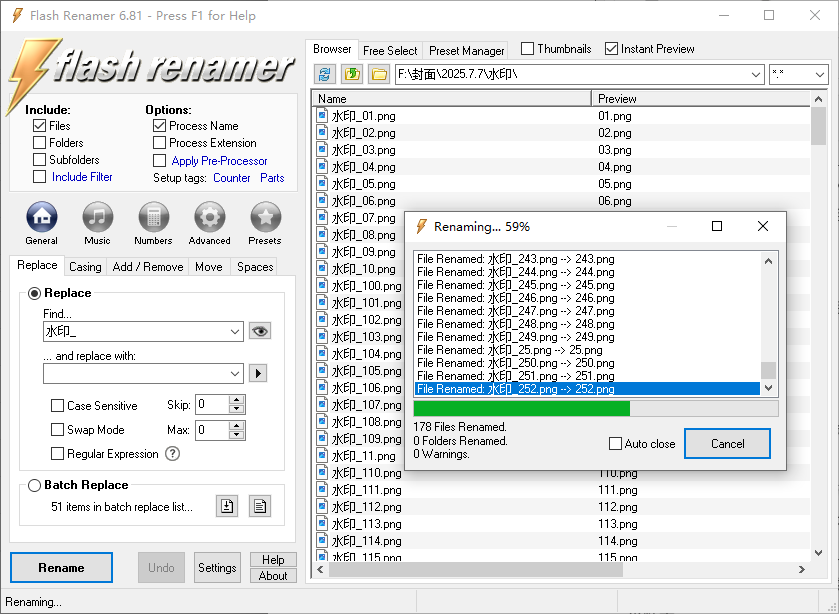
Task: Open the Presets star section
Action: 265,217
